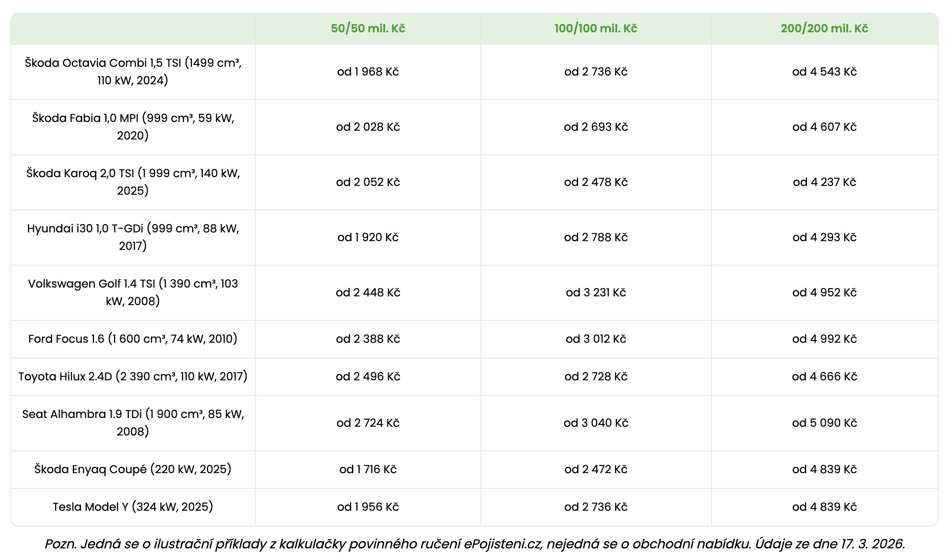This screenshot has height=560, width=949.
Task: Select the Škoda Octavia Combi 1,5 TSI row label
Action: click(x=133, y=72)
